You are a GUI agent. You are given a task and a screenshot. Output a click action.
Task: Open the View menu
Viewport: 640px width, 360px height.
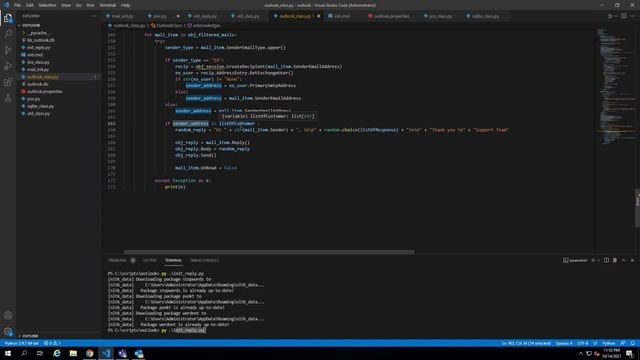click(66, 5)
